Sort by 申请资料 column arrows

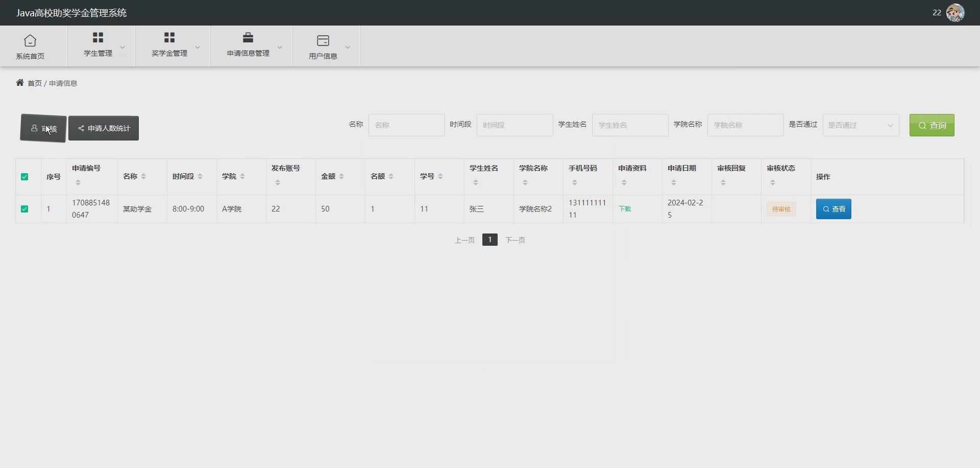point(624,182)
